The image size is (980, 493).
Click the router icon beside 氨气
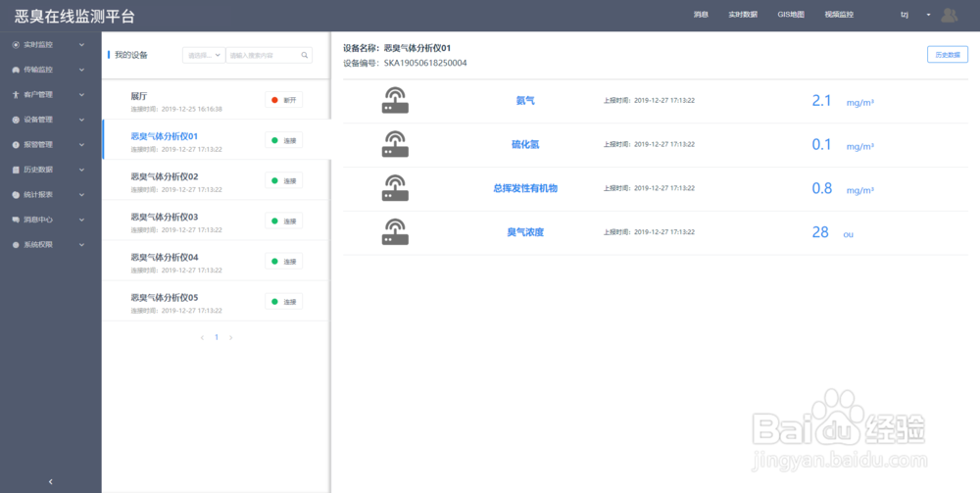[x=395, y=101]
